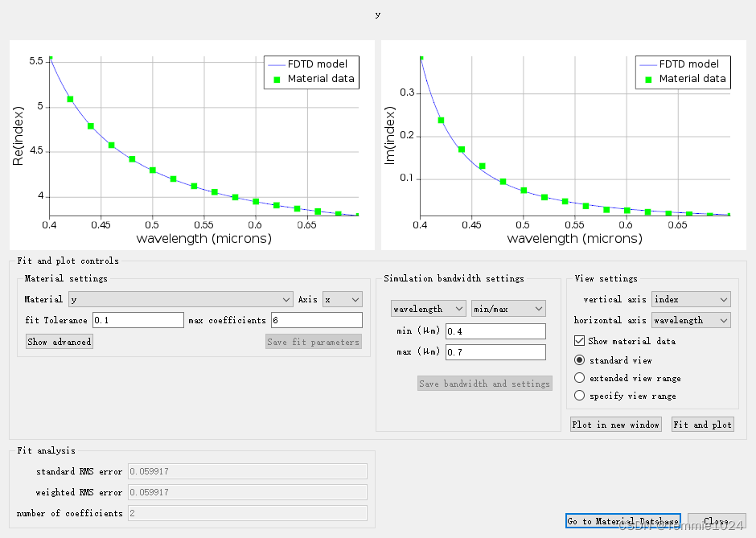Open the vertical axis index dropdown
The image size is (756, 538).
click(690, 299)
